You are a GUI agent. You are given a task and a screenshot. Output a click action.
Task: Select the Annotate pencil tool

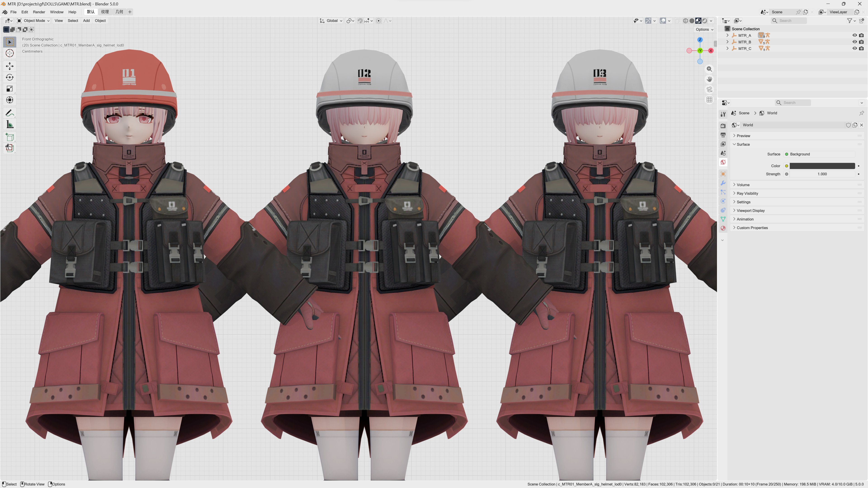click(x=10, y=113)
